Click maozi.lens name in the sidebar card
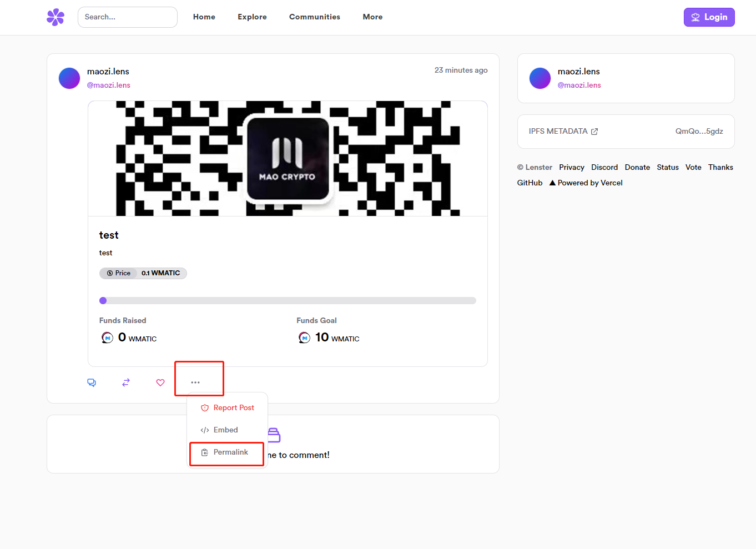756x549 pixels. pyautogui.click(x=579, y=72)
